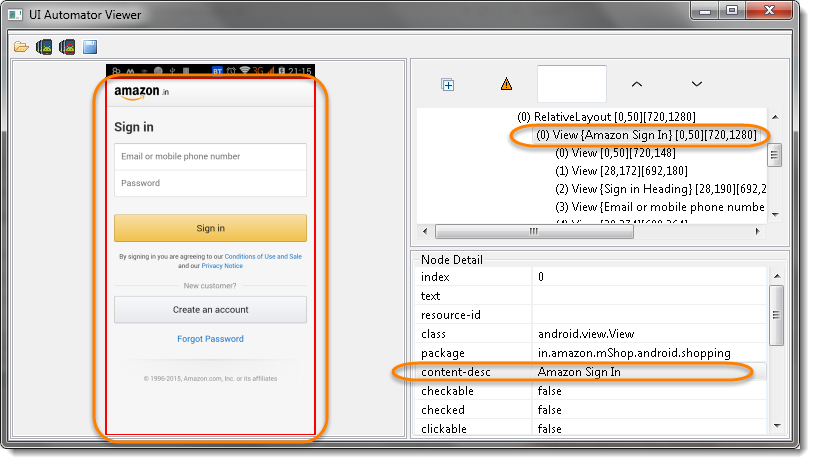Click Node Detail scrollbar down arrow

(777, 426)
